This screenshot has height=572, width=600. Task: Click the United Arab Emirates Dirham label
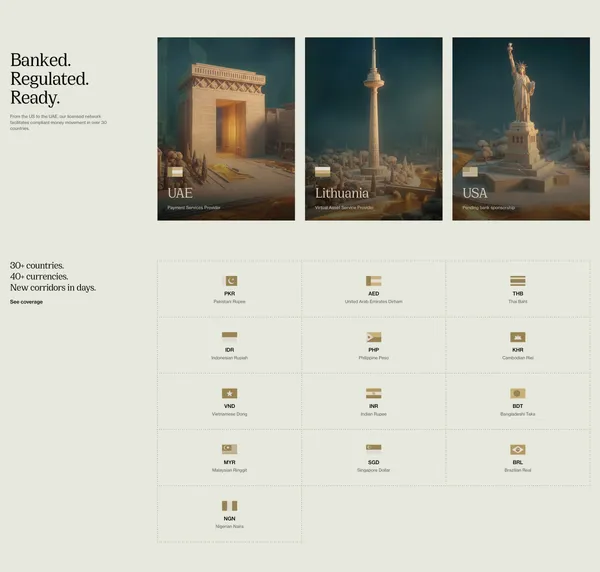point(373,302)
